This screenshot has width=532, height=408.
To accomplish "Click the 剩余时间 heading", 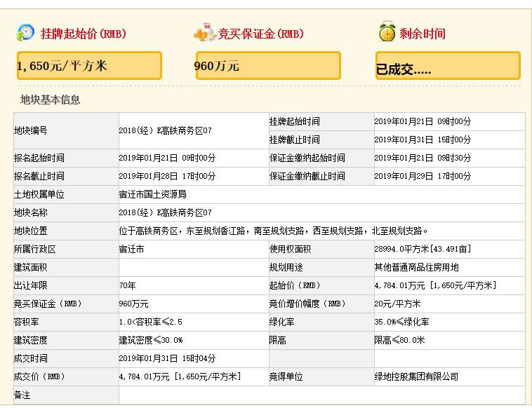I will click(423, 34).
